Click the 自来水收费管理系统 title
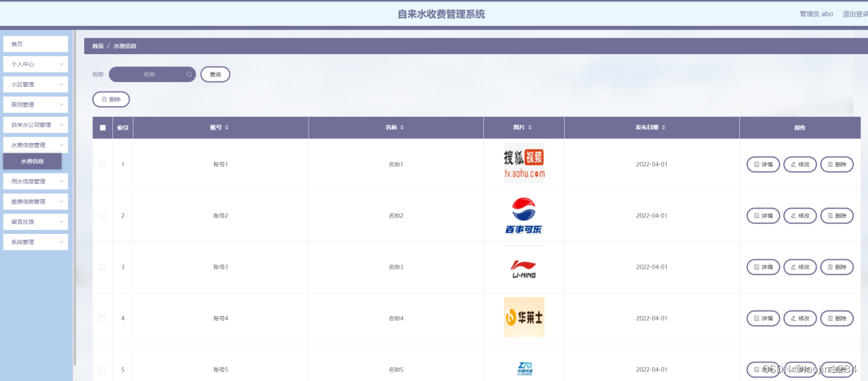The image size is (868, 381). 441,14
